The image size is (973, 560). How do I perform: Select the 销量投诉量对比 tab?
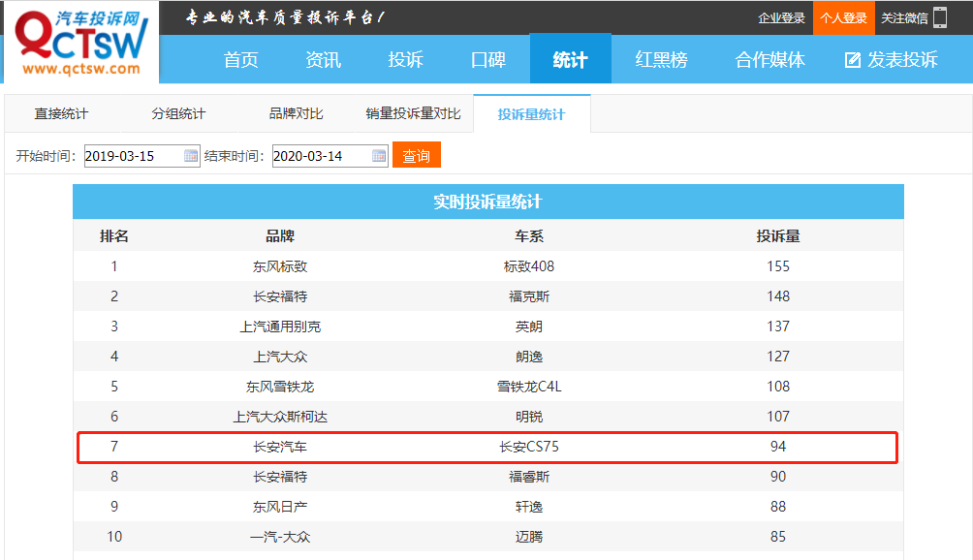413,114
